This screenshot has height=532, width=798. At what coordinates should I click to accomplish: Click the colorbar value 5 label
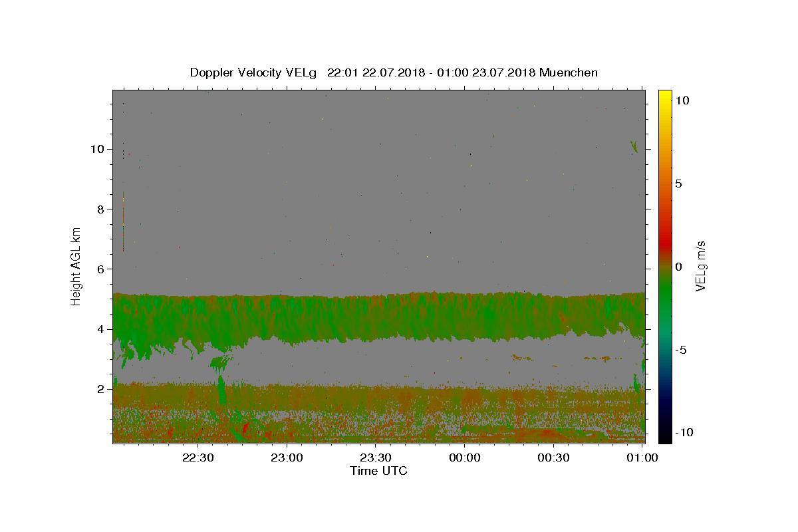[678, 184]
